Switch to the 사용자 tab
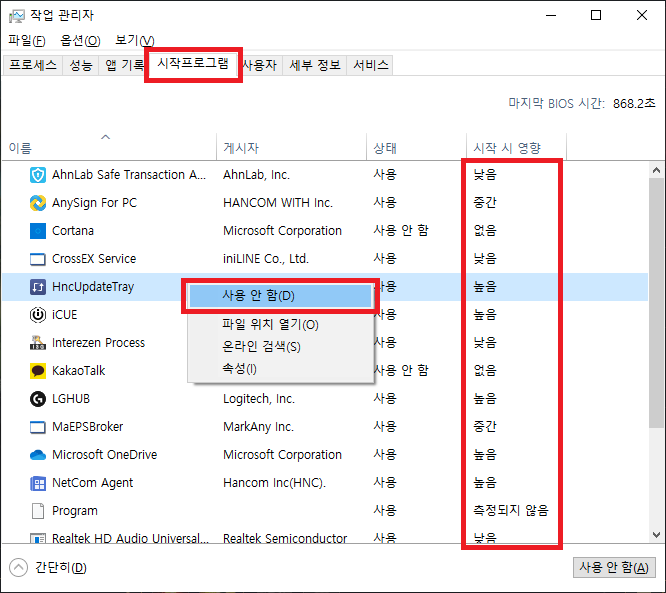666x593 pixels. point(260,65)
